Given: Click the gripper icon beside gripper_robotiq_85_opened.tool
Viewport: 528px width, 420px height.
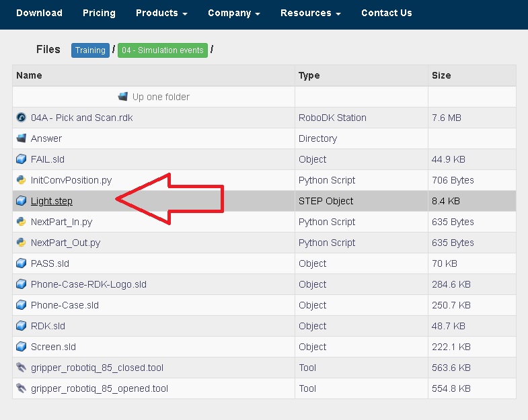Looking at the screenshot, I should click(x=21, y=388).
